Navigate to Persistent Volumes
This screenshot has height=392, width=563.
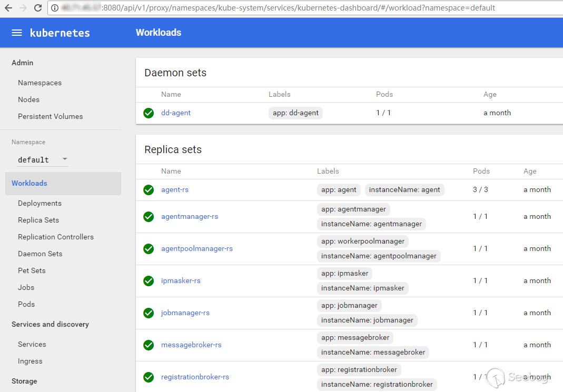point(50,116)
